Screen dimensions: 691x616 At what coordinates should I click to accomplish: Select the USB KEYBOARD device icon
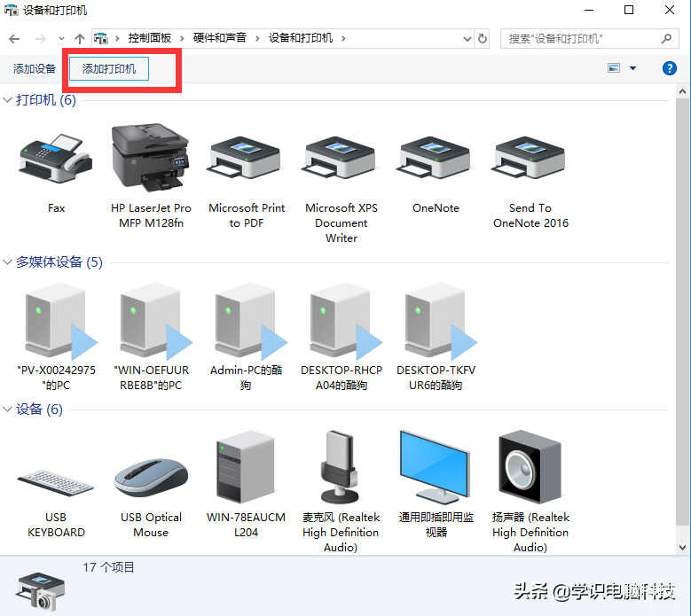[56, 483]
